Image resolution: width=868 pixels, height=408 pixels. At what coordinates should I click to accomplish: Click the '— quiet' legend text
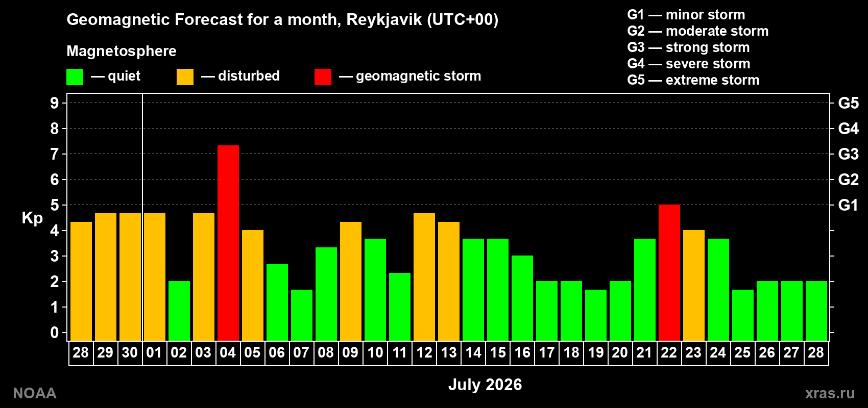(115, 76)
